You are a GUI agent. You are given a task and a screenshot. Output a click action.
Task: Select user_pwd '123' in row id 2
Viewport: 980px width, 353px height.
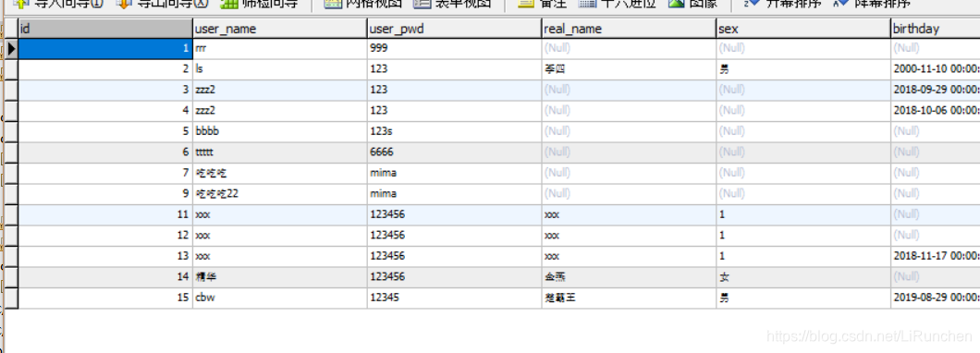click(454, 69)
